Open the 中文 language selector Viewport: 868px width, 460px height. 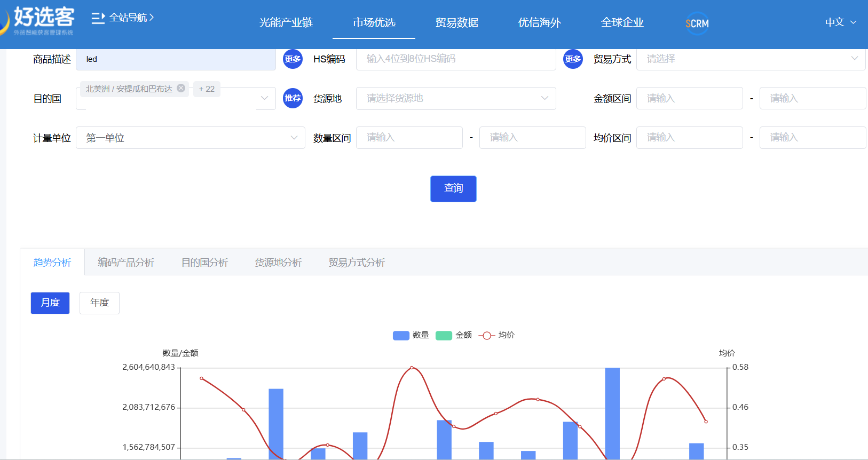pyautogui.click(x=840, y=22)
